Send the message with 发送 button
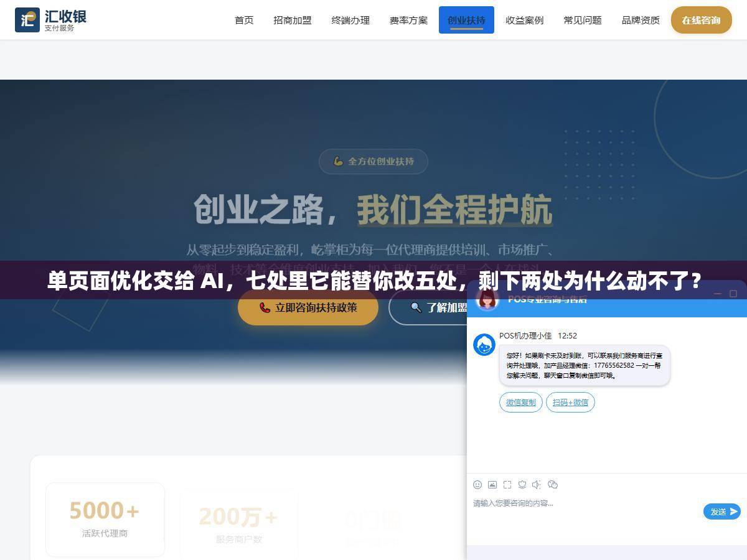 point(722,511)
